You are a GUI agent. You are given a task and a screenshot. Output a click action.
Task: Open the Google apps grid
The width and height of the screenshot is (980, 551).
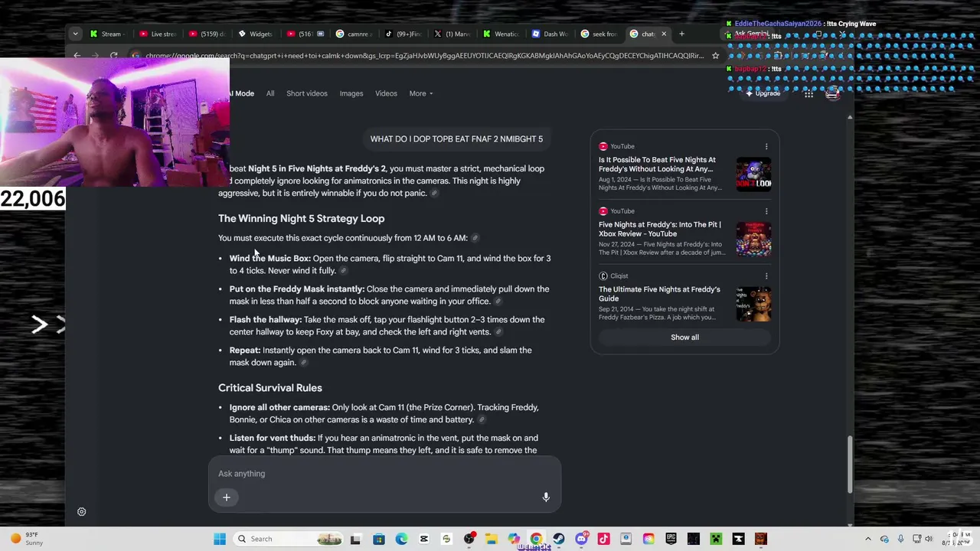pyautogui.click(x=808, y=93)
